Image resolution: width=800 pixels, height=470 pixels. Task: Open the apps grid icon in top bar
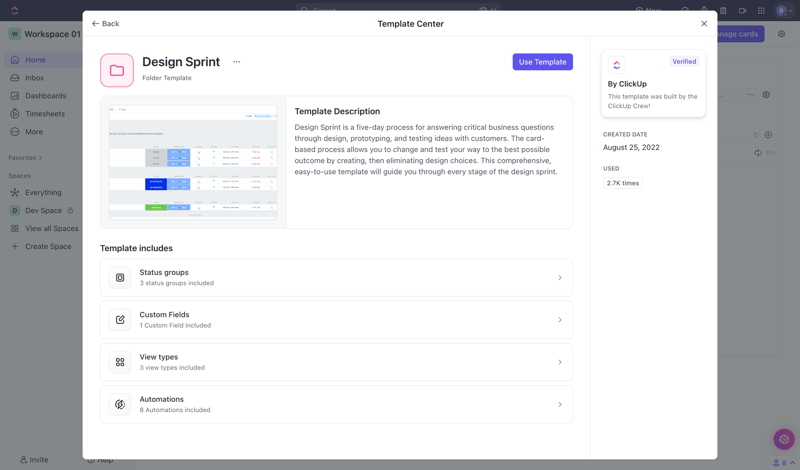pos(761,10)
